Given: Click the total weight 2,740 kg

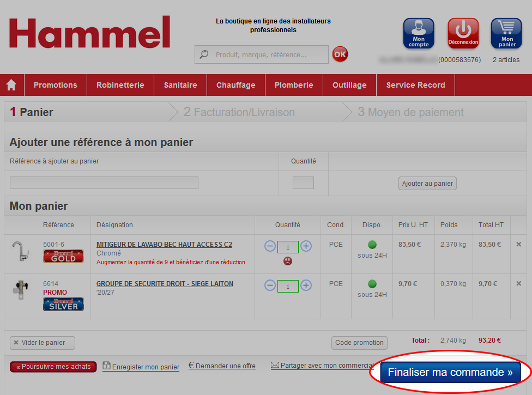Looking at the screenshot, I should click(453, 341).
